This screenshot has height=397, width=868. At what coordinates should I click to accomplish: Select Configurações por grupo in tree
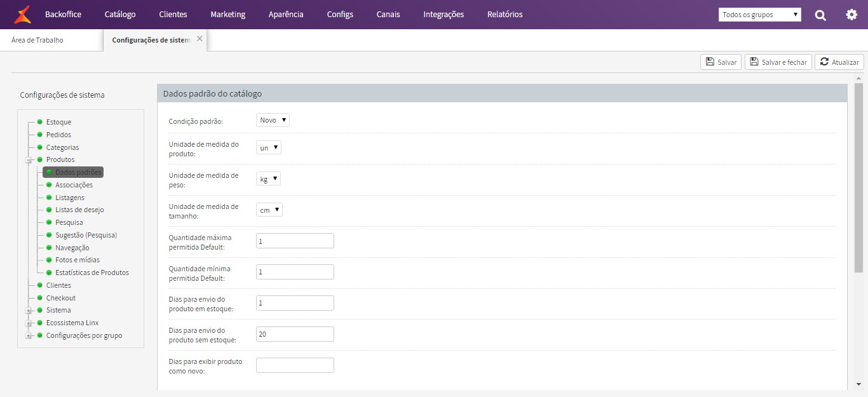click(84, 335)
